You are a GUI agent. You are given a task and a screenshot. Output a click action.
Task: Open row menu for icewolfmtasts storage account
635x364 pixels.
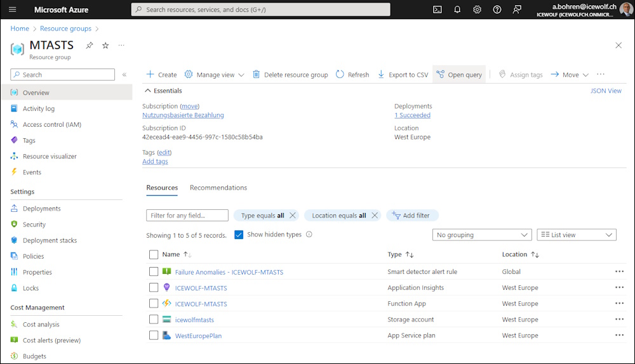(x=619, y=319)
